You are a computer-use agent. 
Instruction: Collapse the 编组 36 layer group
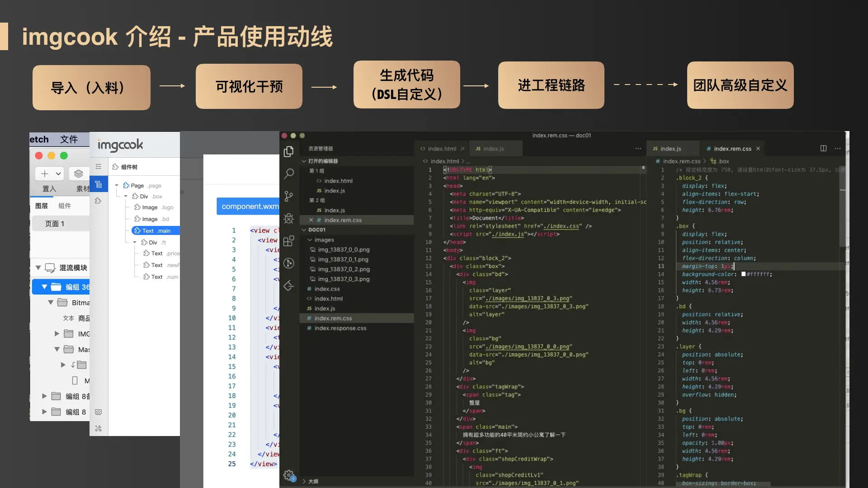click(44, 287)
